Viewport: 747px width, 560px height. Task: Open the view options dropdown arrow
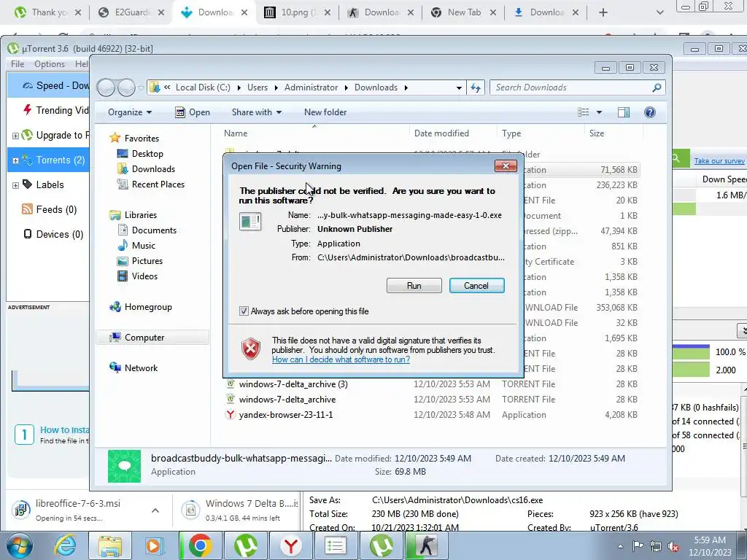click(x=599, y=112)
